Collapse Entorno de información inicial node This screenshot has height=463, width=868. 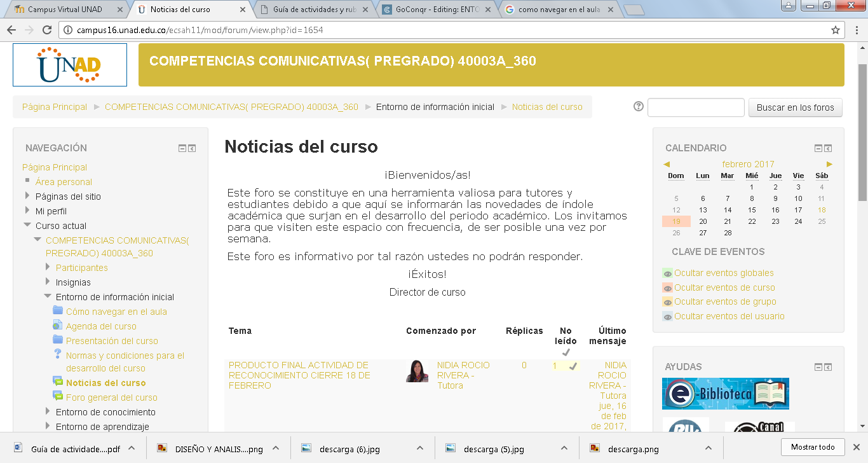48,297
